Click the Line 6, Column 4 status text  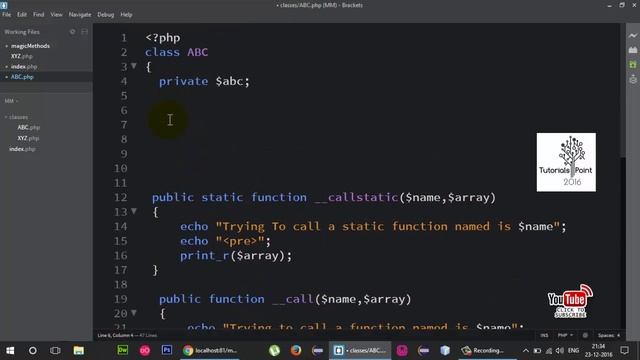pos(116,335)
